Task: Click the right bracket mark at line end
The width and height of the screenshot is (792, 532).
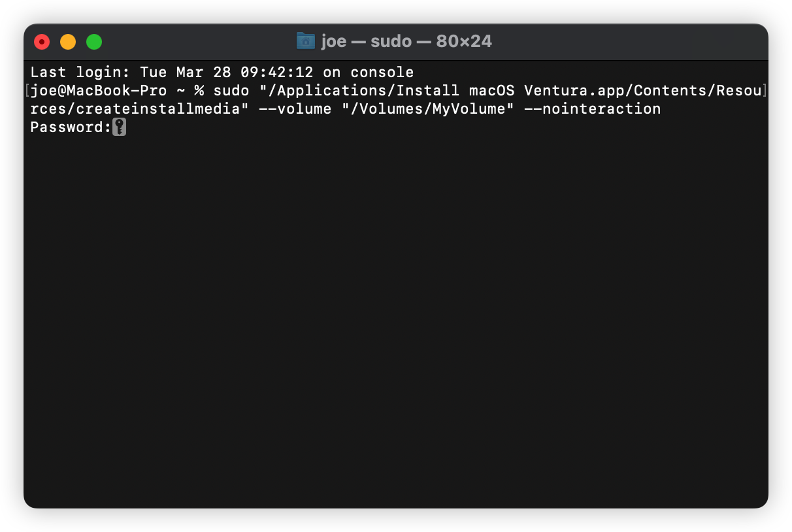Action: 765,90
